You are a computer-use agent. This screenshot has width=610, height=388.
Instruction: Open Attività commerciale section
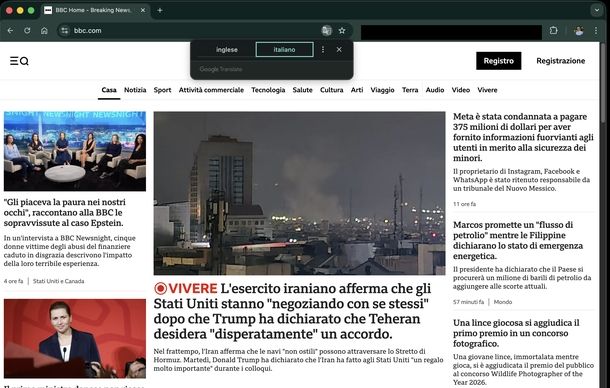(x=211, y=90)
